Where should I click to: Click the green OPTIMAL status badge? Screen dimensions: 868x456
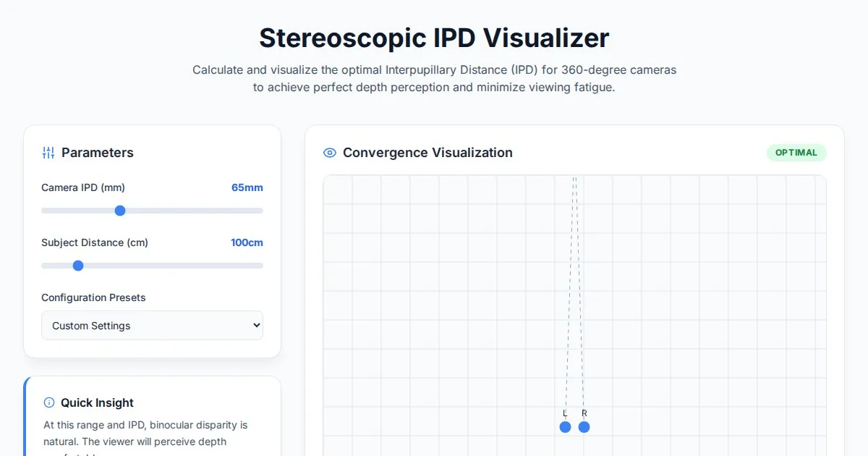tap(796, 153)
